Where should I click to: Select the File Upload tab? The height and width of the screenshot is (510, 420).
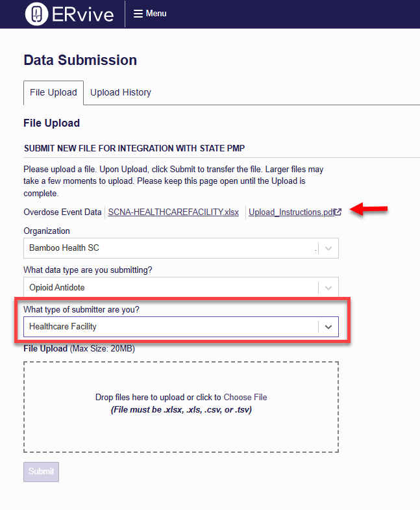pos(53,93)
